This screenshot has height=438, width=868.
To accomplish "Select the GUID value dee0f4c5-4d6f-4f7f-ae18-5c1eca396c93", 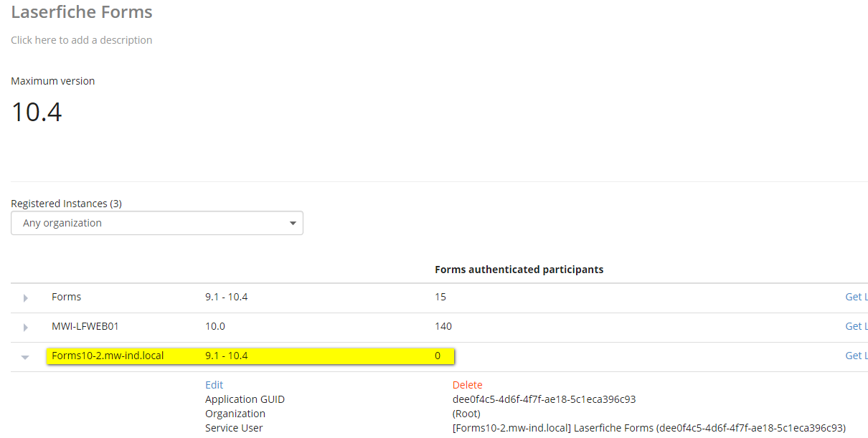I will pyautogui.click(x=544, y=399).
